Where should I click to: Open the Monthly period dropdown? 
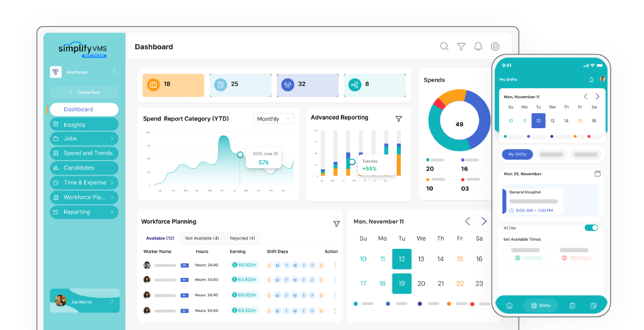pos(273,119)
